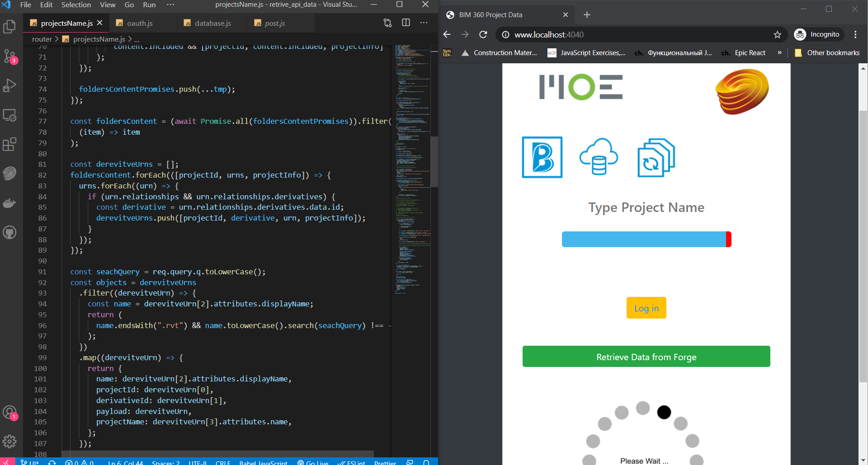Open the View menu
Viewport: 868px width, 465px height.
(x=108, y=5)
